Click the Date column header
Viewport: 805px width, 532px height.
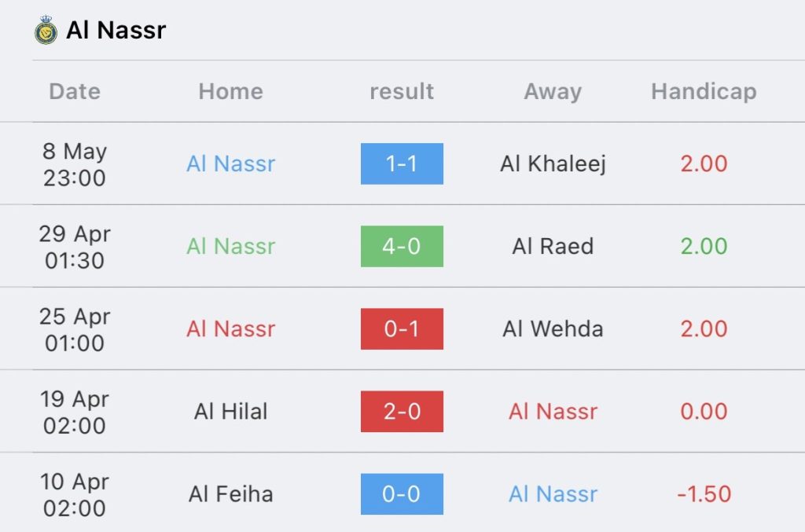pyautogui.click(x=75, y=91)
